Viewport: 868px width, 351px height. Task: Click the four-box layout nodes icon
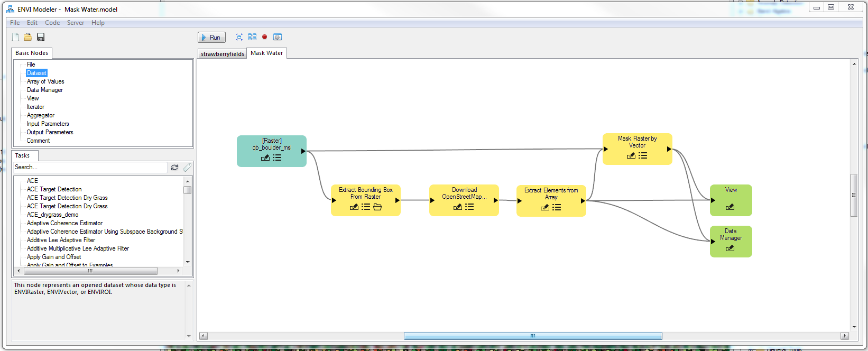252,37
